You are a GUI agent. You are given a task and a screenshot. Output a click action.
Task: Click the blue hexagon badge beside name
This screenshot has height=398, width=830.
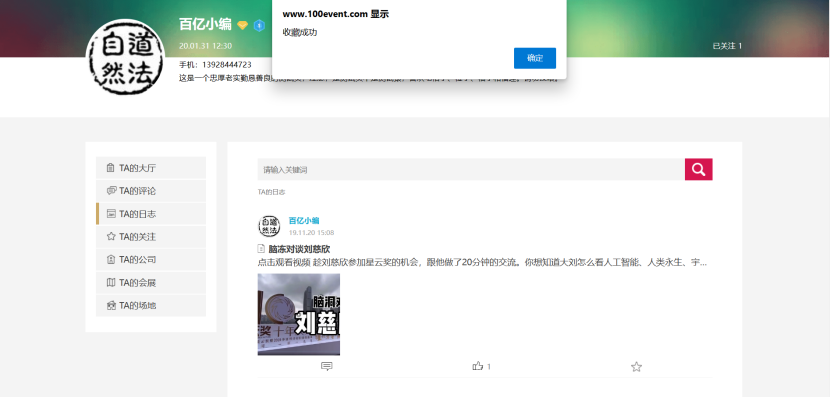coord(259,25)
